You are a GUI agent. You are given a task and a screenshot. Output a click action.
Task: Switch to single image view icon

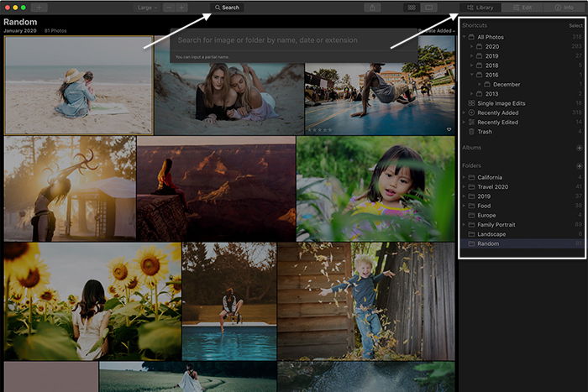pos(428,8)
